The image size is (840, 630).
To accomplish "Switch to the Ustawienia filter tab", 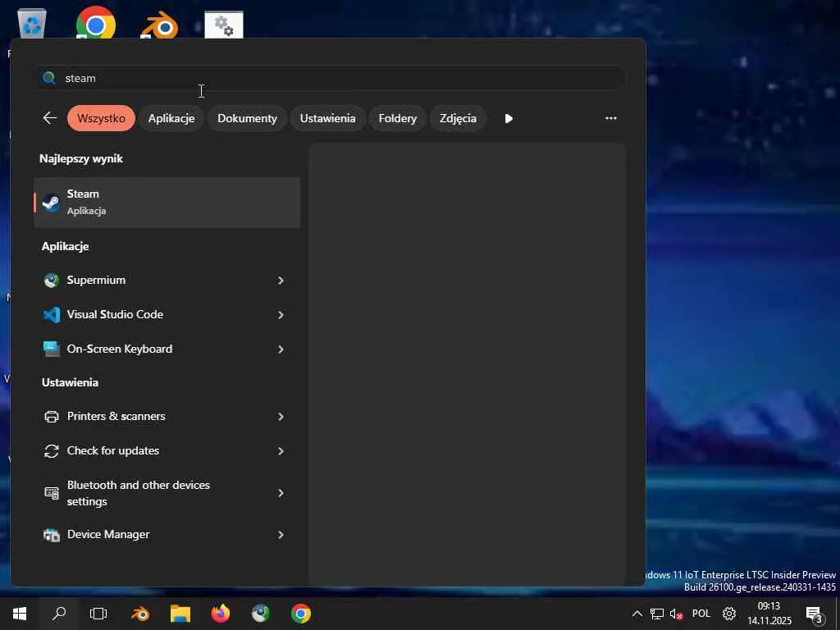I will 328,118.
